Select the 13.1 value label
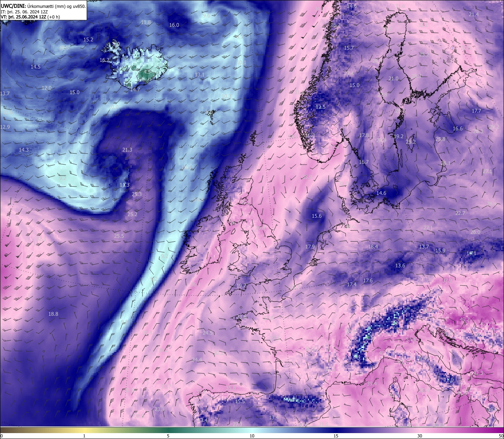 coord(200,74)
